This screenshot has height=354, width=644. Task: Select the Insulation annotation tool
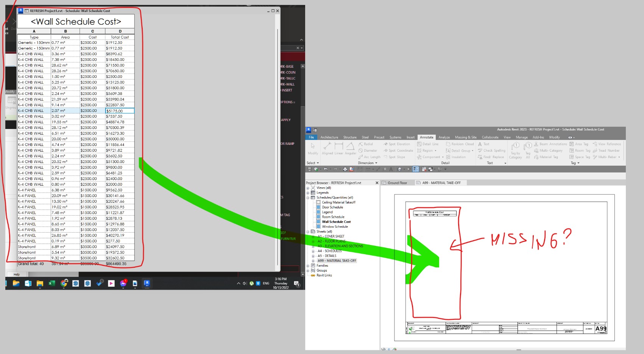[458, 157]
